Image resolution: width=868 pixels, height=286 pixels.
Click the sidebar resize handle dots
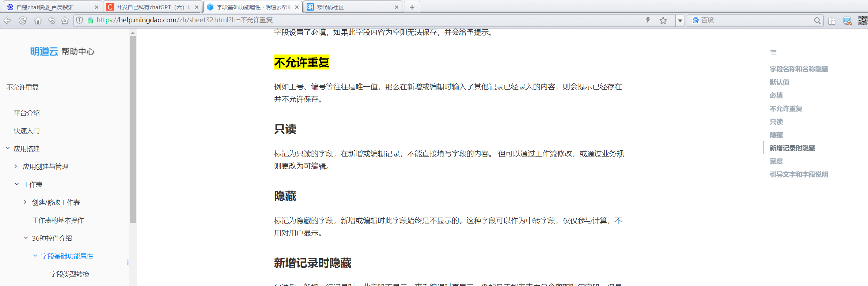click(x=128, y=262)
